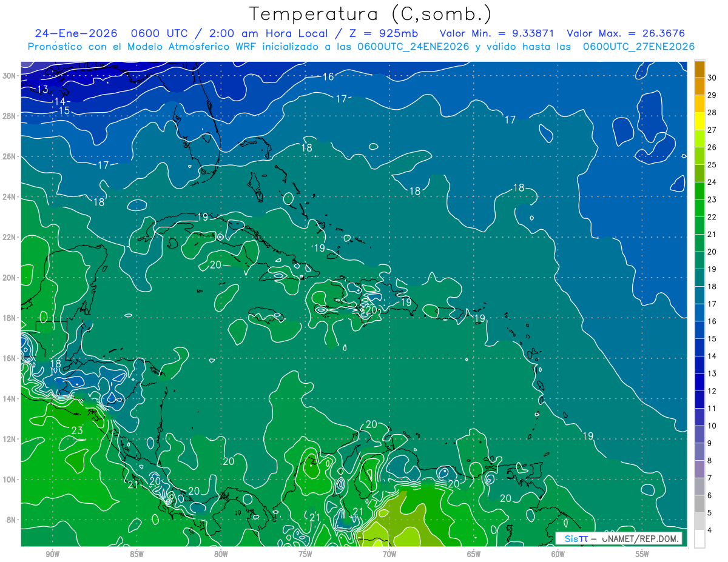The height and width of the screenshot is (562, 728).
Task: Click the legend value 30
Action: pos(712,78)
